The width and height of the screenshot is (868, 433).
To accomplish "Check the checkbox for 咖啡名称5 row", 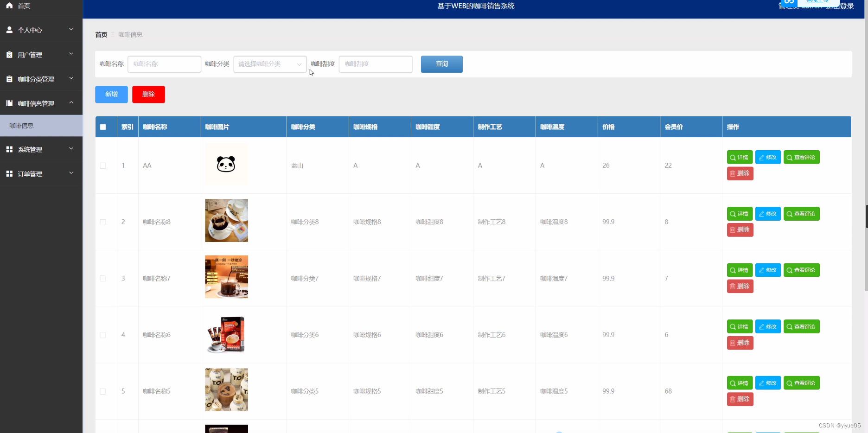I will coord(103,391).
